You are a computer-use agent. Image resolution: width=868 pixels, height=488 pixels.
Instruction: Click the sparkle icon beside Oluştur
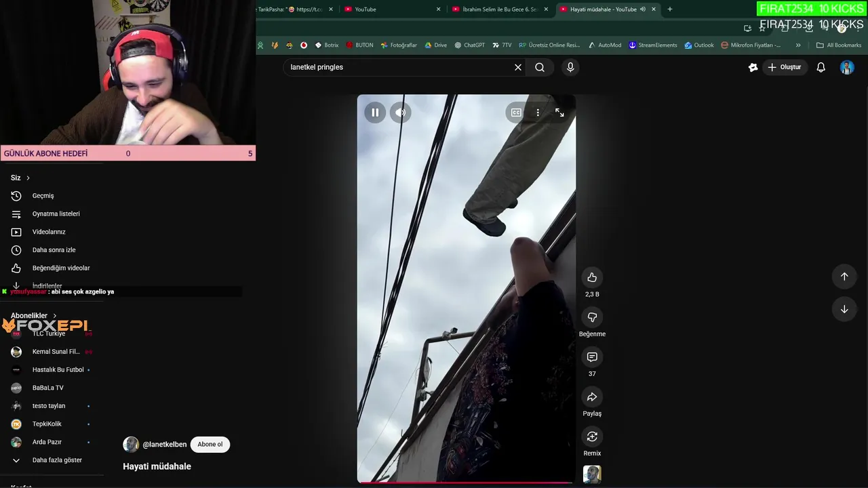pyautogui.click(x=753, y=67)
